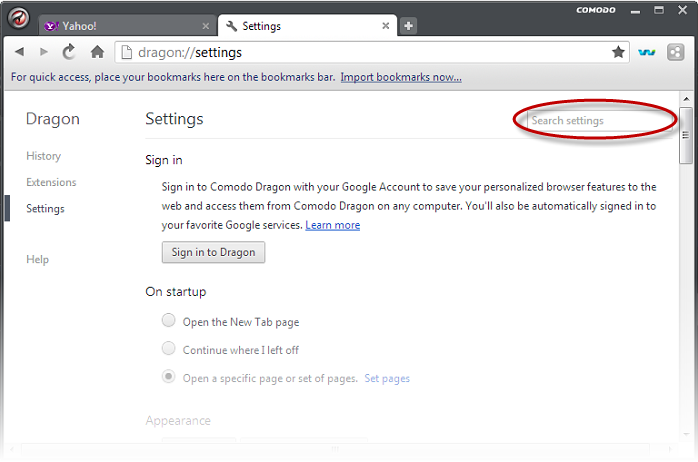Click the vertical scrollbar thumb
Viewport: 698px width, 462px height.
pos(686,135)
